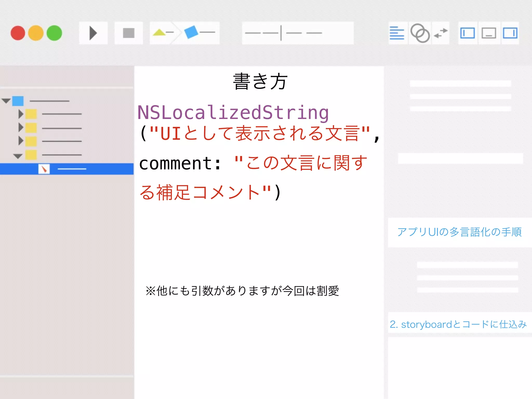
Task: Select the highlighted Swift file row
Action: pyautogui.click(x=67, y=169)
